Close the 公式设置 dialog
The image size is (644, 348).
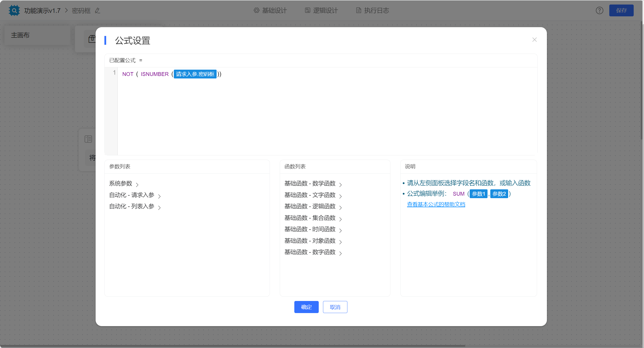pyautogui.click(x=535, y=40)
